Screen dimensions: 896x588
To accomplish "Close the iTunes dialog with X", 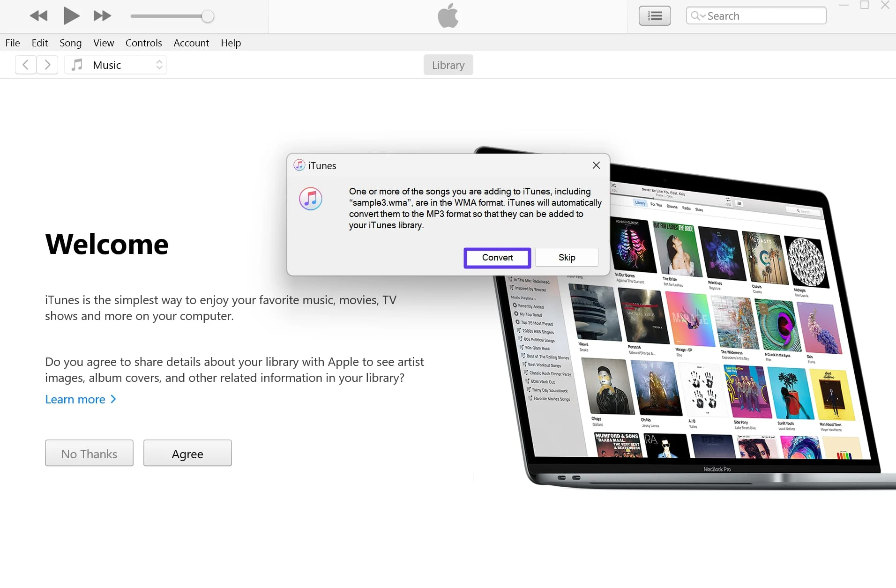I will 596,165.
